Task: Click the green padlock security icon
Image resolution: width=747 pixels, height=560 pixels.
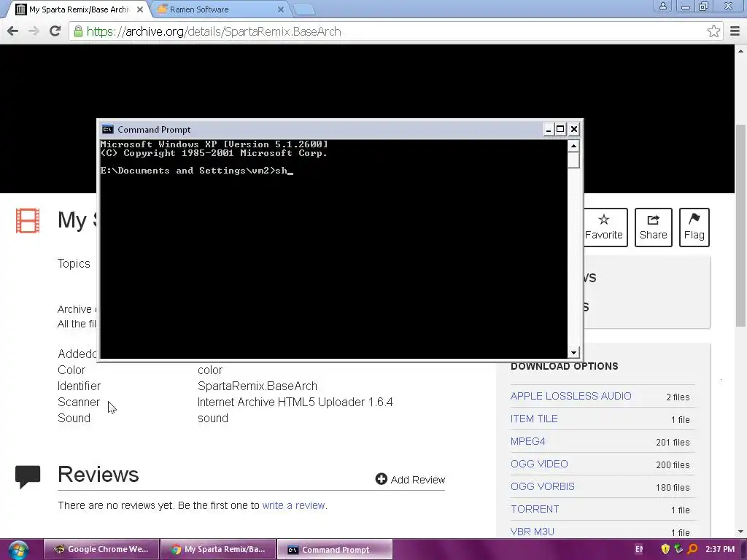Action: [x=78, y=31]
